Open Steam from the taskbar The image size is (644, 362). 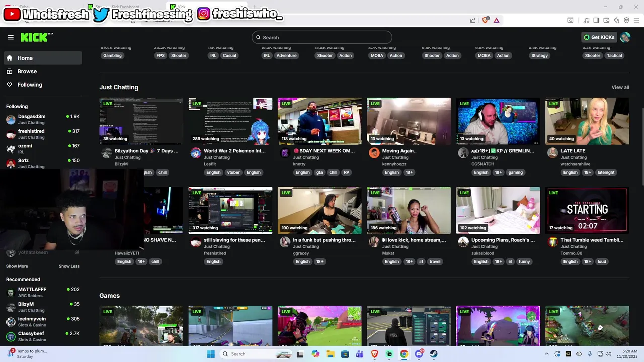434,354
